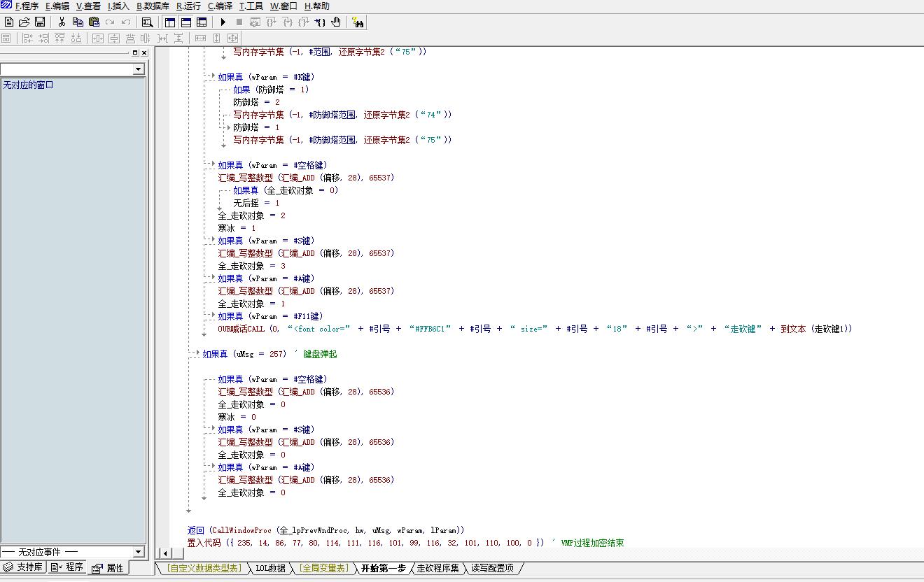This screenshot has width=924, height=582.
Task: Open the T.工具 menu
Action: tap(251, 6)
